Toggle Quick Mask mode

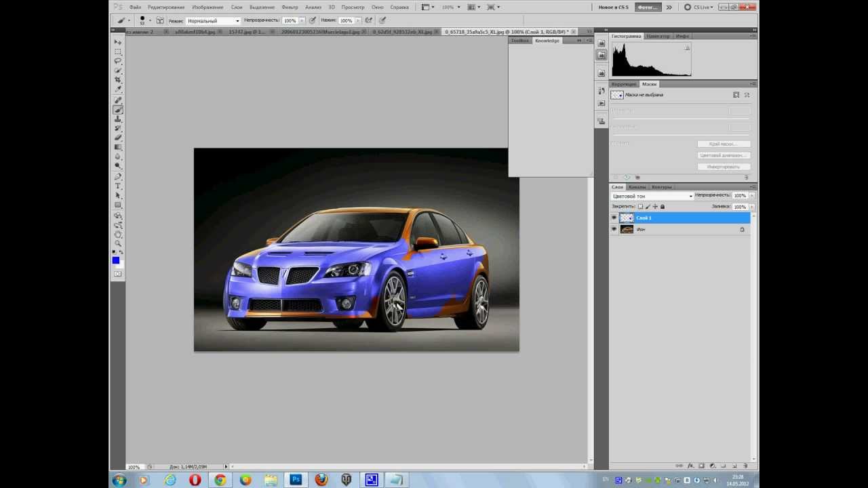coord(118,274)
